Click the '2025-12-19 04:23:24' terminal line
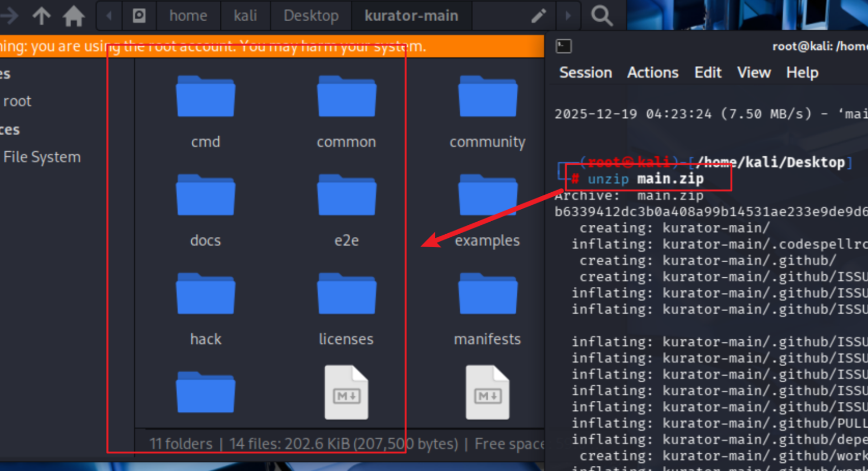This screenshot has height=471, width=868. point(711,114)
